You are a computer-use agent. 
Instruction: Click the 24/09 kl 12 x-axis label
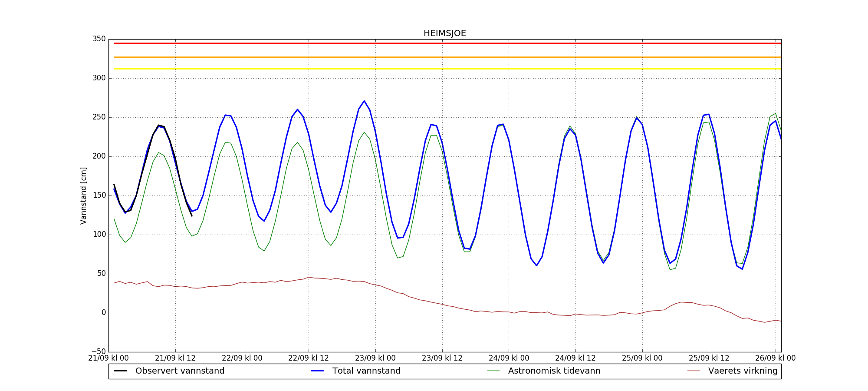coord(575,358)
